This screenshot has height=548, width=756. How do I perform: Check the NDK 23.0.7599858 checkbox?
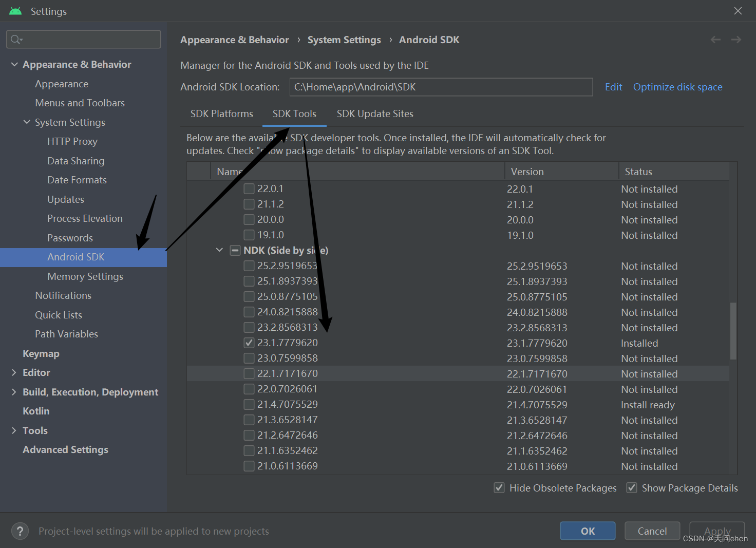tap(249, 358)
